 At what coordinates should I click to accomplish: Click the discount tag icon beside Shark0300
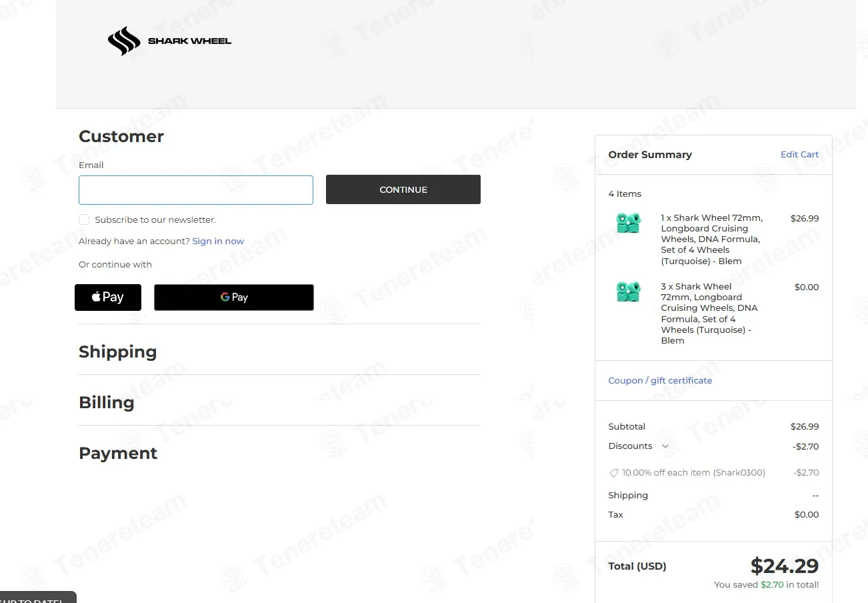(x=614, y=473)
